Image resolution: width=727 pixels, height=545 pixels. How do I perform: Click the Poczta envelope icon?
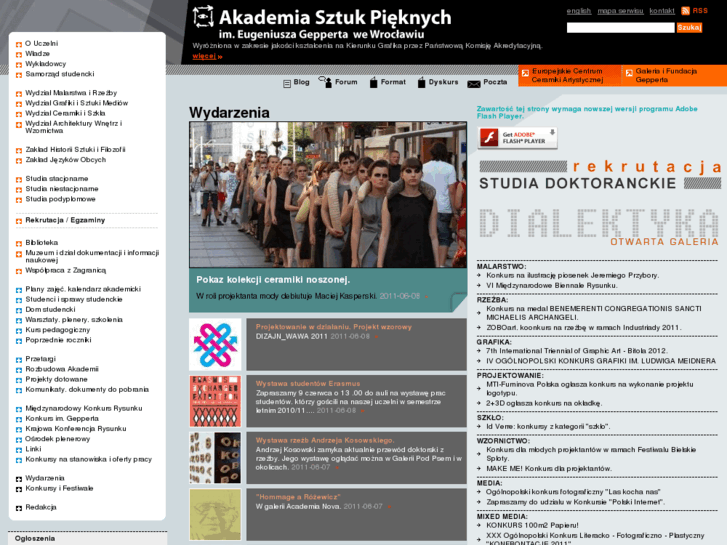click(x=474, y=84)
